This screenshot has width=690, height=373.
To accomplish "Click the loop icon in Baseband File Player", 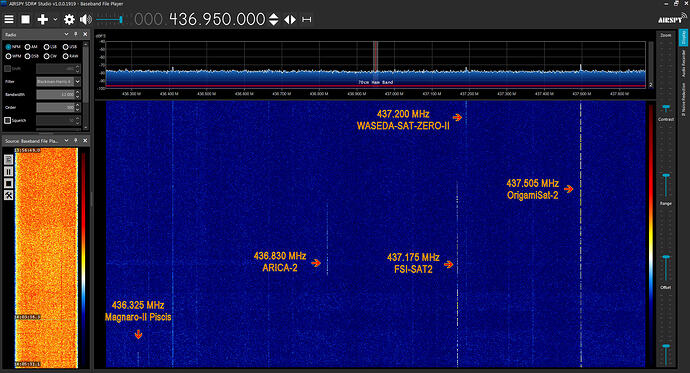I will tap(8, 160).
